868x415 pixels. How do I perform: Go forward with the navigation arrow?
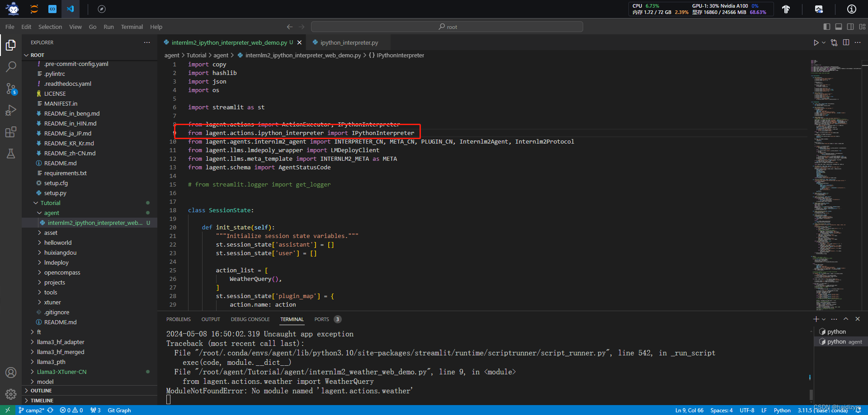click(x=302, y=27)
